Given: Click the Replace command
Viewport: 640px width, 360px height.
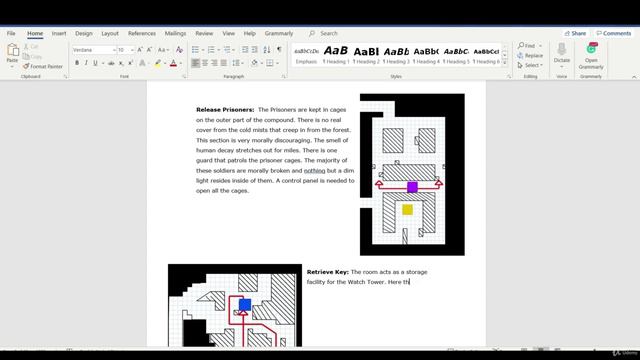Looking at the screenshot, I should (x=530, y=56).
